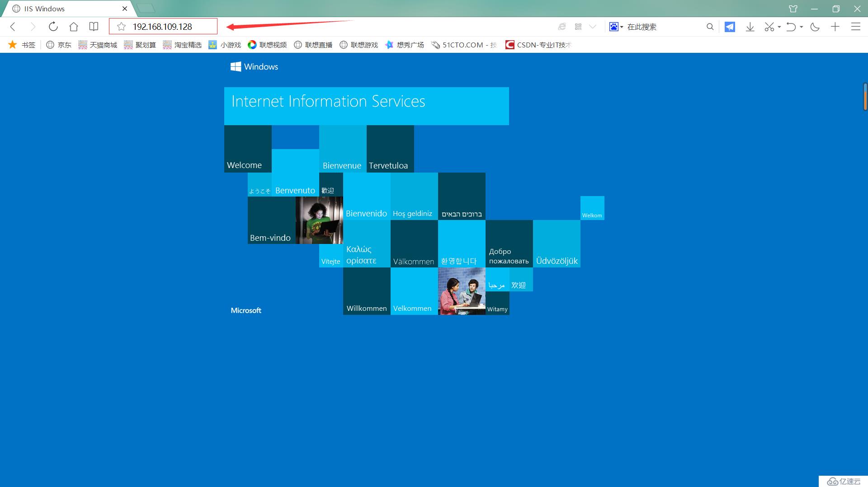Screen dimensions: 868x487
Task: Click the Tervetuloa tile
Action: tap(390, 149)
